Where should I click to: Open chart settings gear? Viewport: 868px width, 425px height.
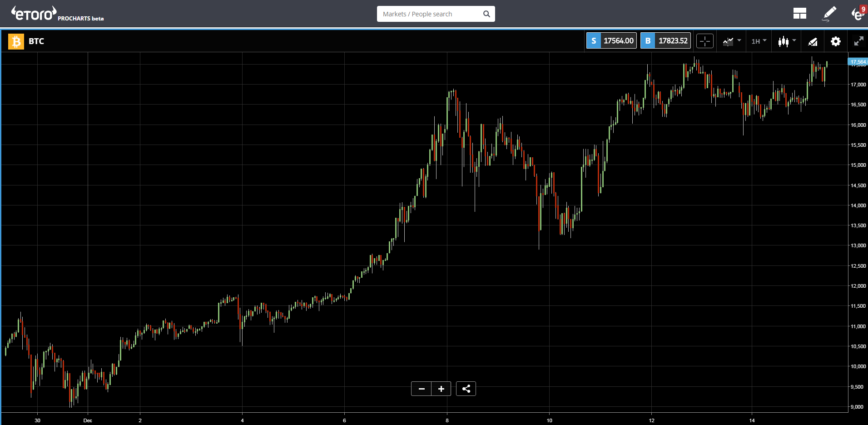pos(835,41)
